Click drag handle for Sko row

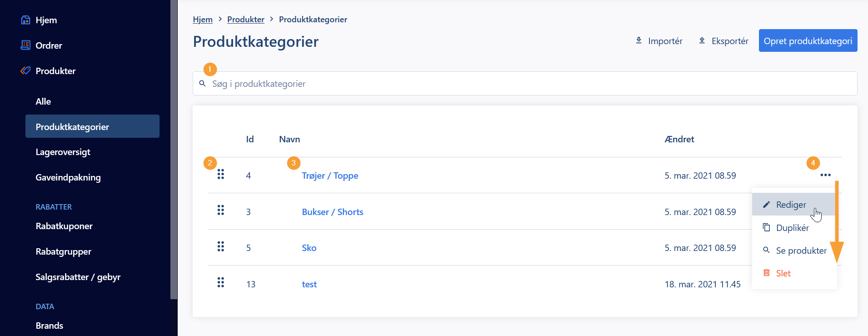221,246
